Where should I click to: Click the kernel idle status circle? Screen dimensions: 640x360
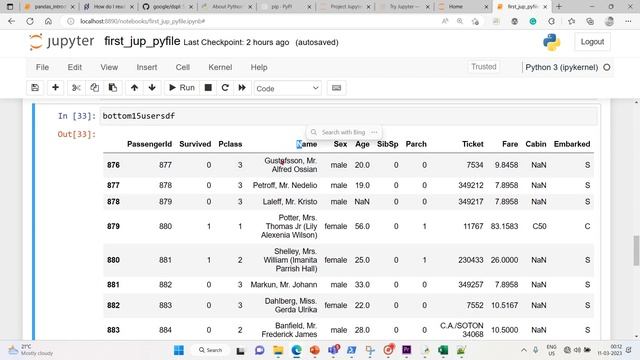[607, 67]
